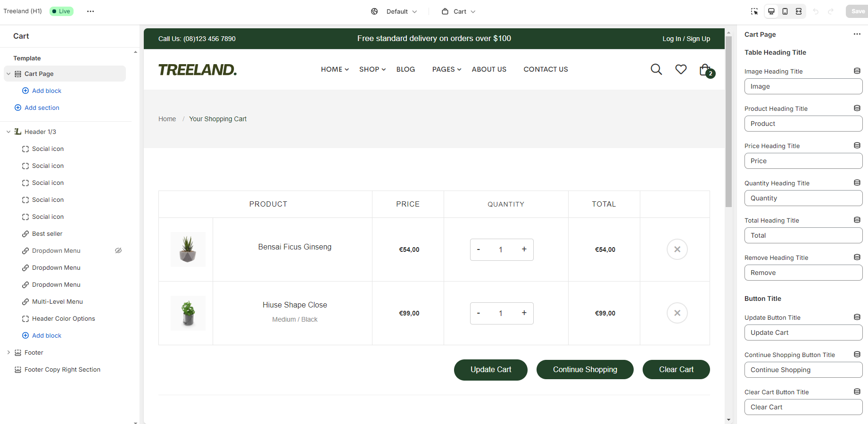Image resolution: width=868 pixels, height=424 pixels.
Task: Open CONTACT US navigation item
Action: click(546, 69)
